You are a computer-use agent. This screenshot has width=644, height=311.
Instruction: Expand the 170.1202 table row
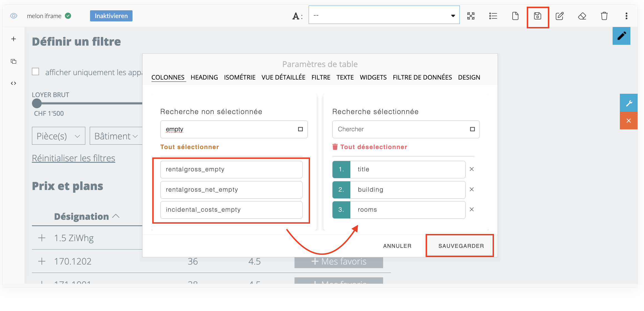pyautogui.click(x=42, y=261)
